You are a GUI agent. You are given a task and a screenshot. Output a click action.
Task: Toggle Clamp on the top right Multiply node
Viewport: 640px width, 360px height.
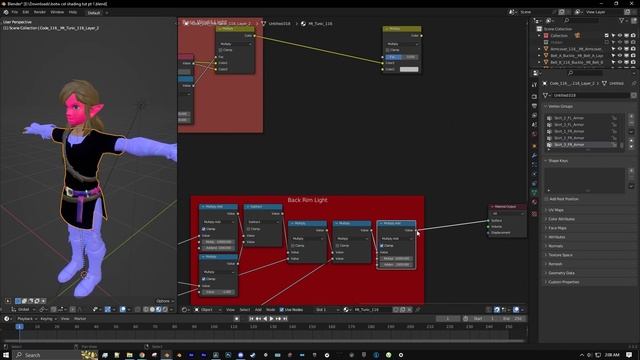coord(387,50)
